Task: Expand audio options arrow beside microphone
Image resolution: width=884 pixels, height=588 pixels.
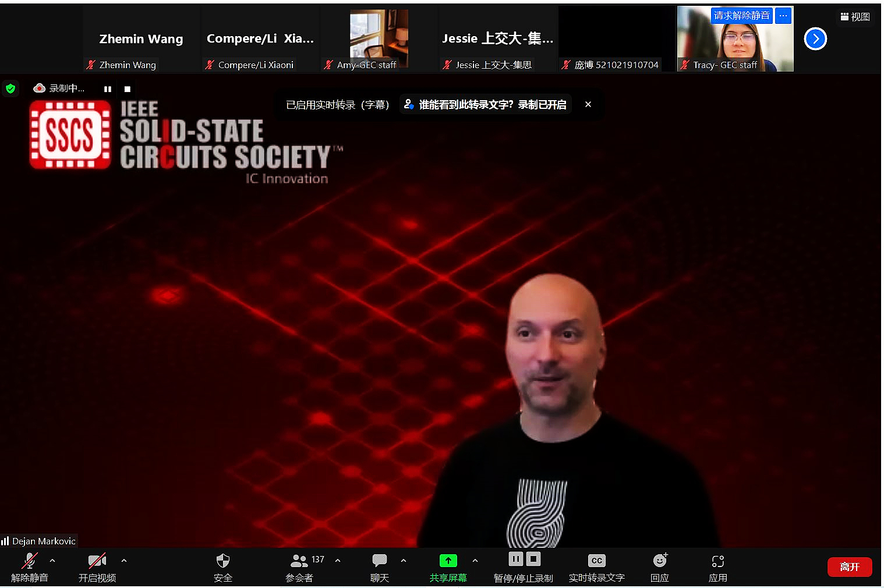Action: click(52, 561)
